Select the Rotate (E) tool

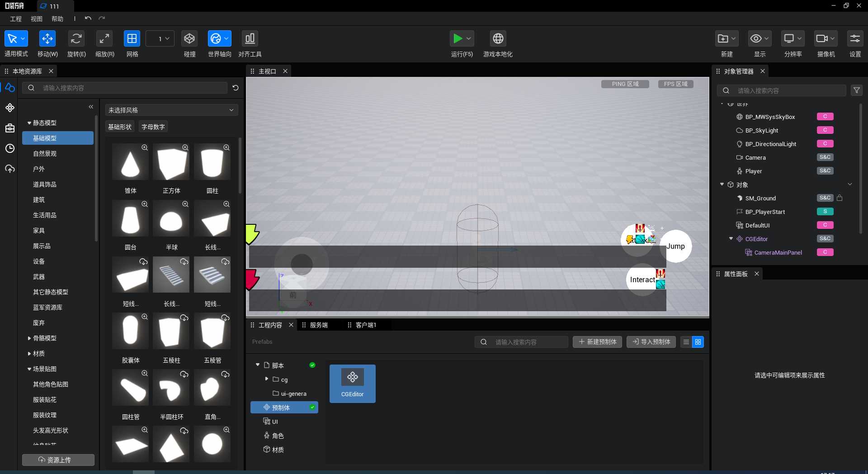(76, 39)
